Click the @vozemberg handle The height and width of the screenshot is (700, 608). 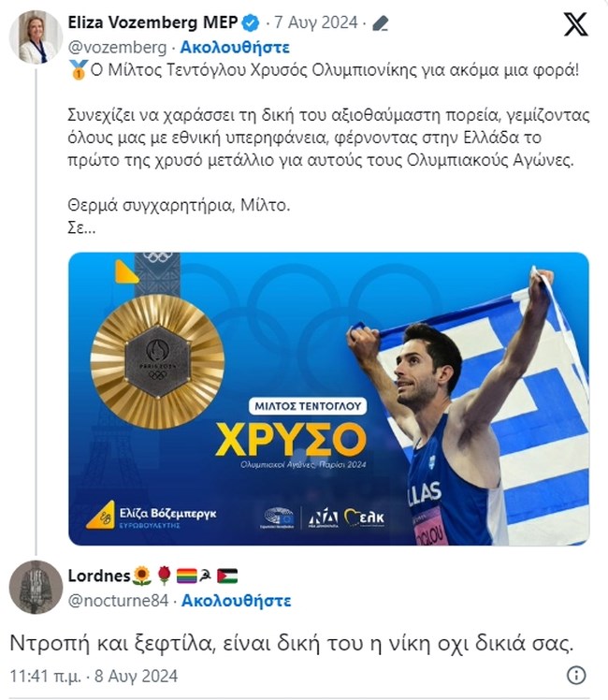(118, 47)
